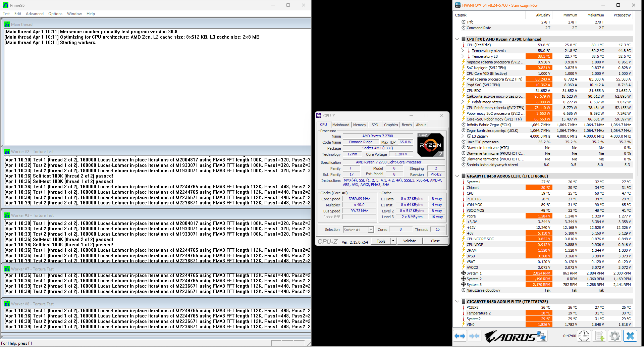Click the HWiNFO expand layout arrows icon
This screenshot has height=347, width=644.
460,336
